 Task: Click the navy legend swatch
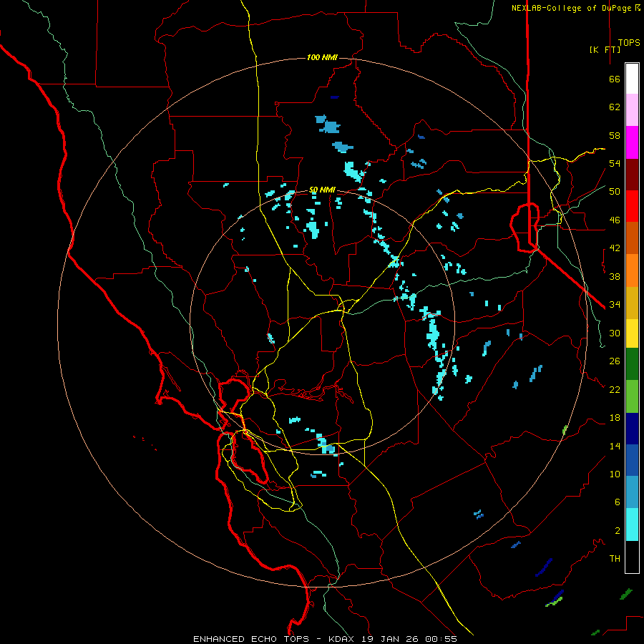pyautogui.click(x=632, y=429)
